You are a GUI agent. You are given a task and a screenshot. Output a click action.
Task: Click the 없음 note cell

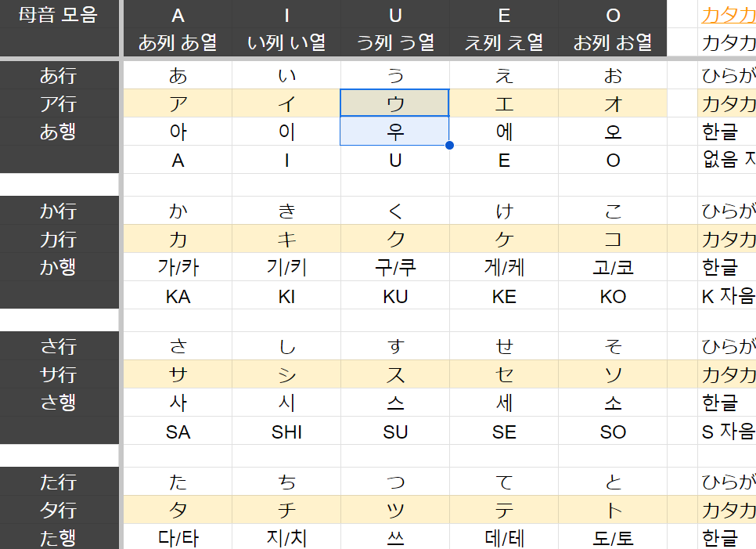click(x=728, y=160)
